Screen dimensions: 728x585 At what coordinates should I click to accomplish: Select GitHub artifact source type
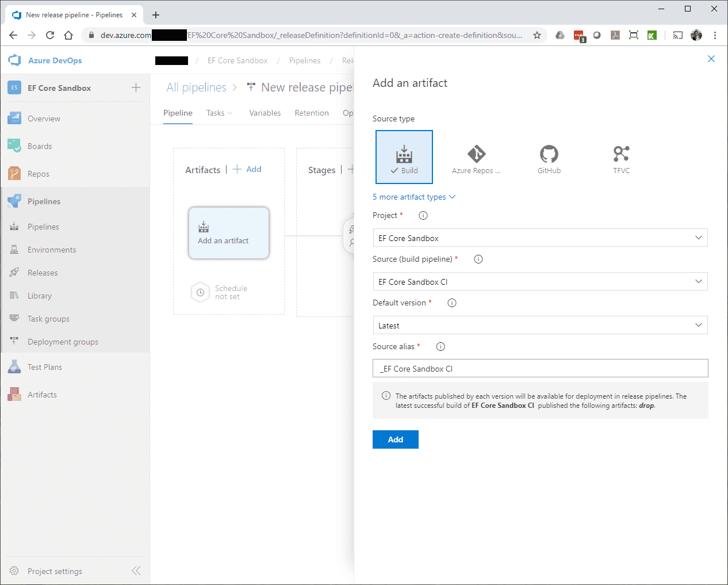pyautogui.click(x=549, y=158)
